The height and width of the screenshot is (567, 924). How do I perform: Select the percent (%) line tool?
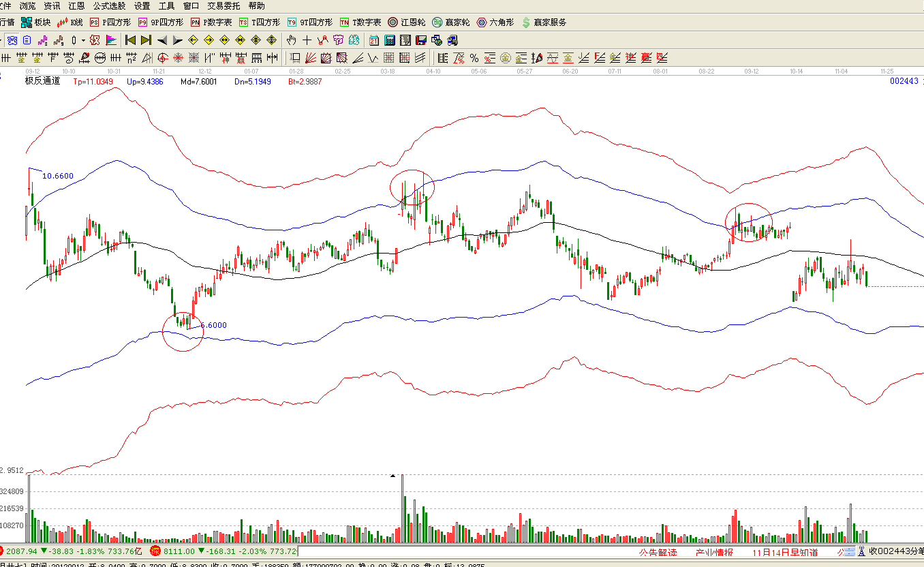tap(474, 57)
